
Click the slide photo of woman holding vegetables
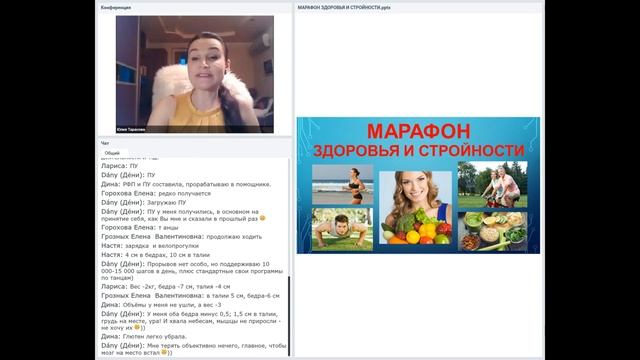416,207
